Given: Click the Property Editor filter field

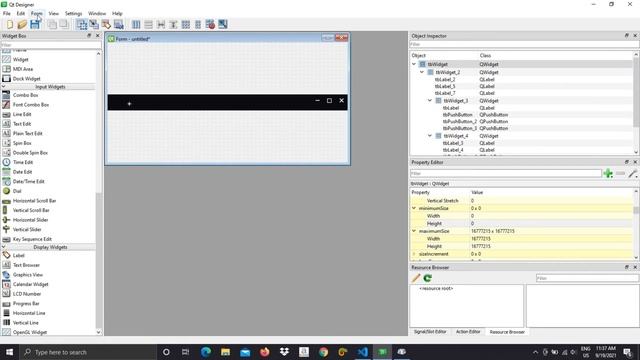Looking at the screenshot, I should [x=505, y=173].
